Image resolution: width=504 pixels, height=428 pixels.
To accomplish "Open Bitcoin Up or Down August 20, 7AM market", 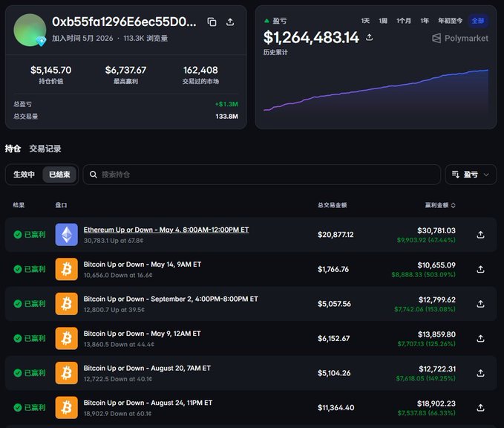I will [147, 368].
